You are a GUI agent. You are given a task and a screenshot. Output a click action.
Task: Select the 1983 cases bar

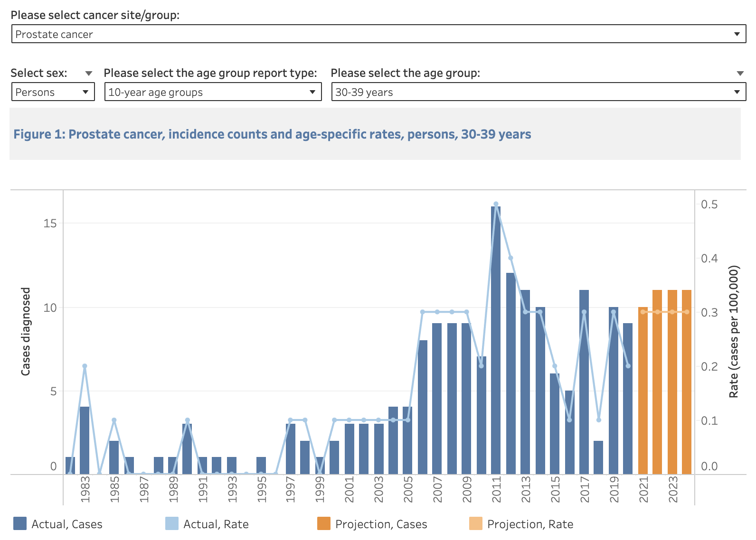85,440
